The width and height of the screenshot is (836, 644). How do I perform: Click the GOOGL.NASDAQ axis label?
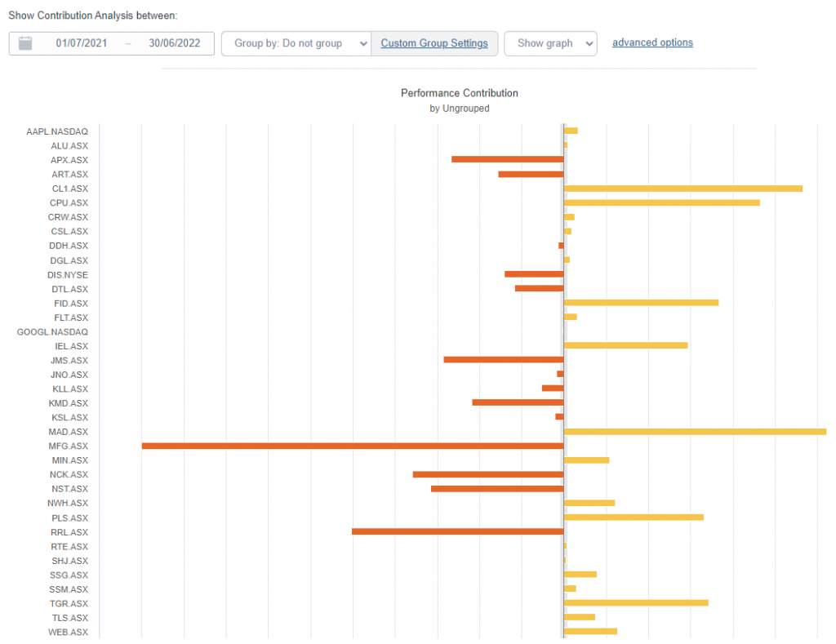coord(52,332)
